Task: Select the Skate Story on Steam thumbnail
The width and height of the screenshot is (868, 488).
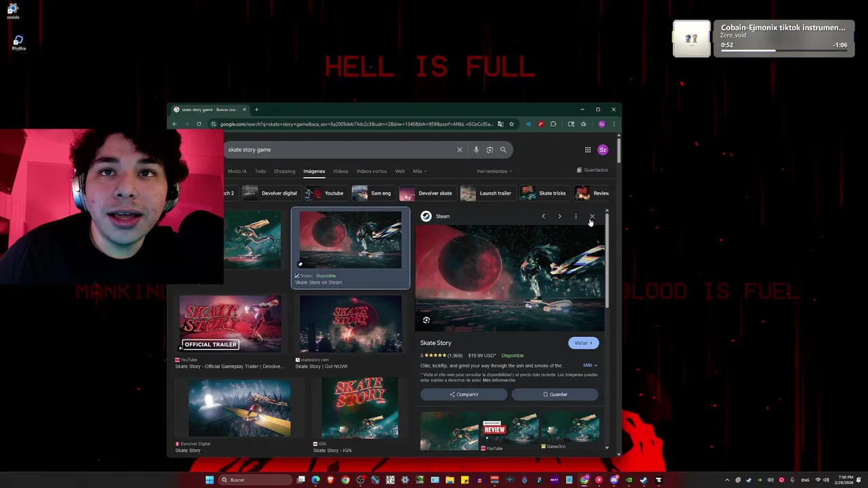Action: (351, 240)
